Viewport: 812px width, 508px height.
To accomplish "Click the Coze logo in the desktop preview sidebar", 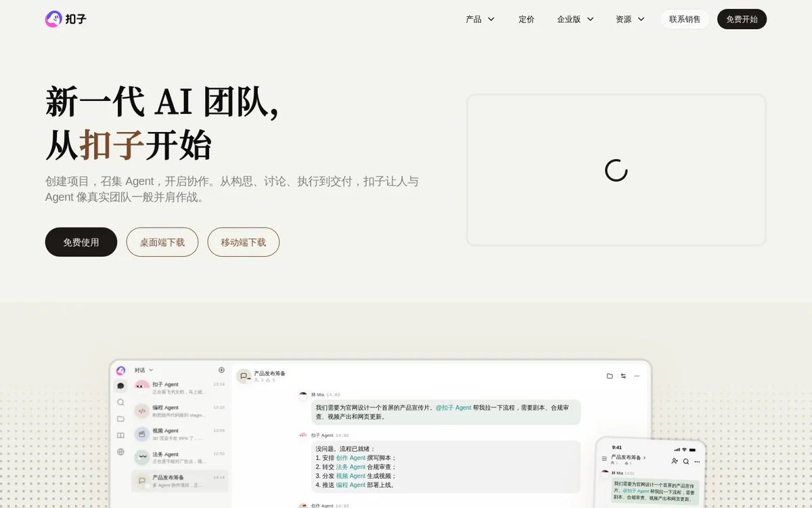I will tap(120, 371).
